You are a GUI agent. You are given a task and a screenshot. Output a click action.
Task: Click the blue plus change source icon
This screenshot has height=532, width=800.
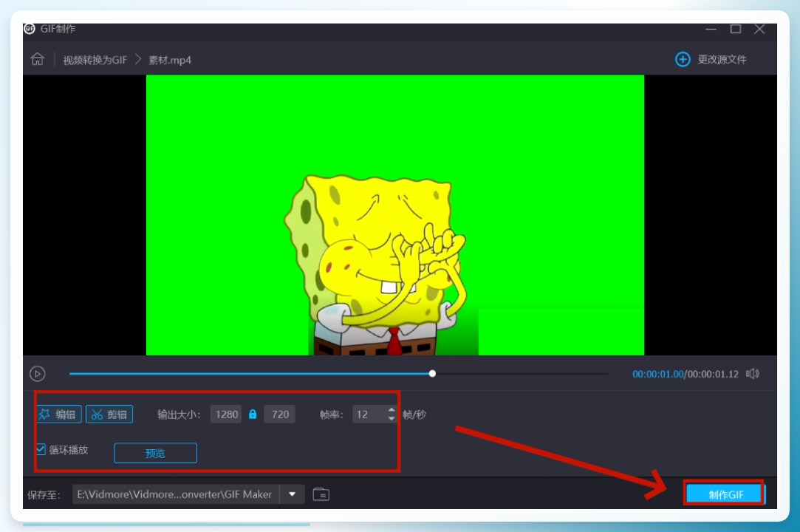[682, 59]
